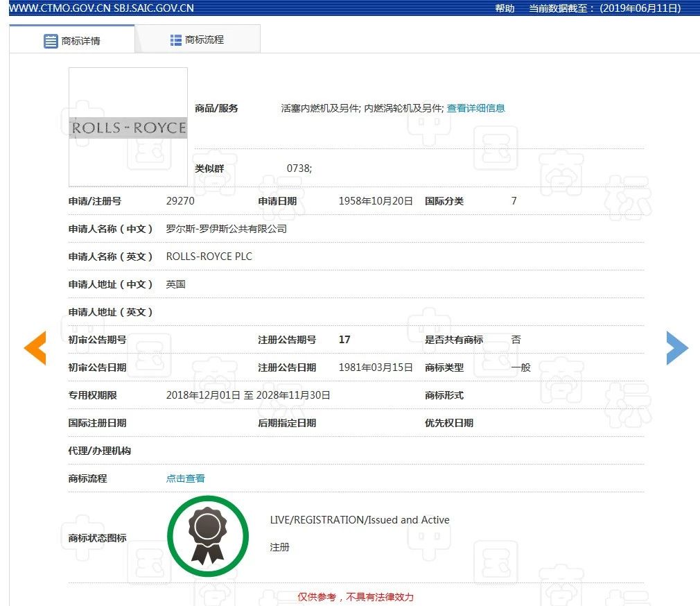This screenshot has height=606, width=700.
Task: Click 帮助 in the top bar
Action: coord(505,8)
